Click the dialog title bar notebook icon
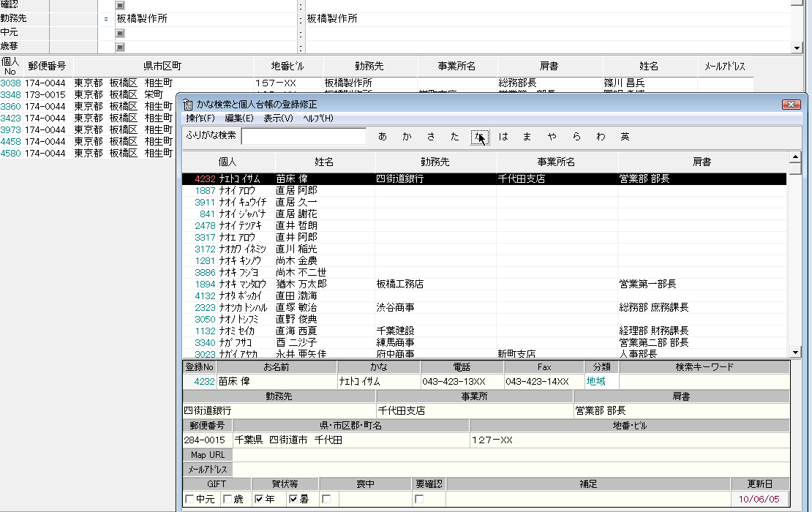 [188, 105]
